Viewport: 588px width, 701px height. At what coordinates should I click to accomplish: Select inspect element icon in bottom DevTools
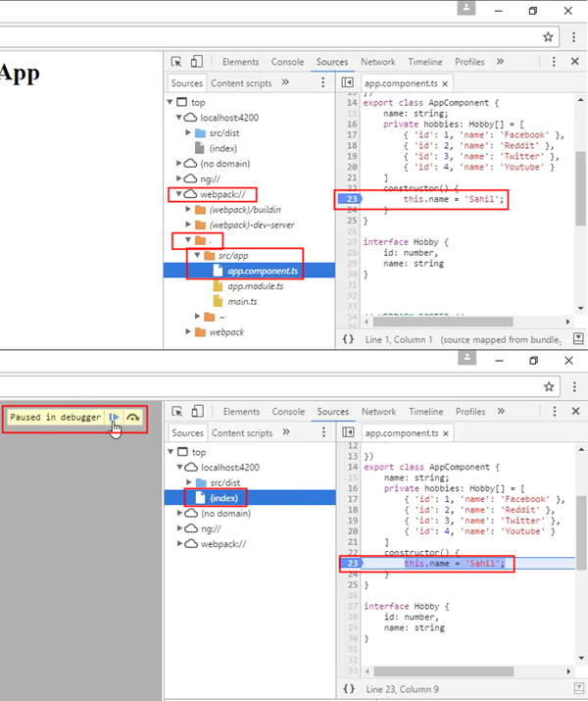tap(177, 412)
